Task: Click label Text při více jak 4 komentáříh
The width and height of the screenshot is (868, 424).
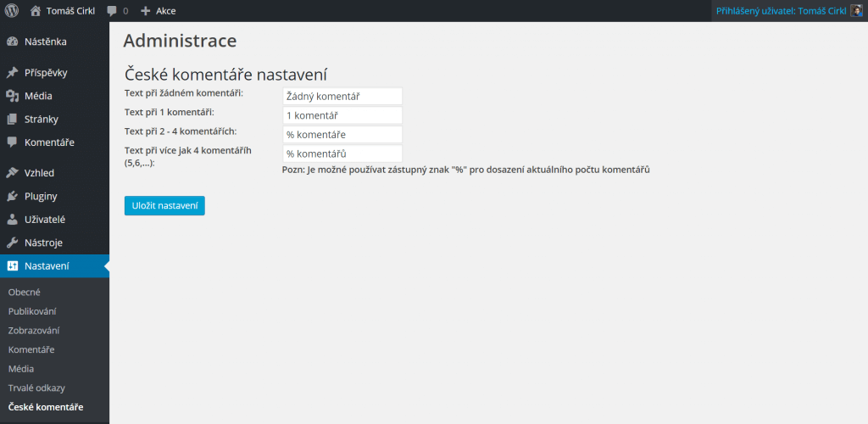Action: coord(188,157)
